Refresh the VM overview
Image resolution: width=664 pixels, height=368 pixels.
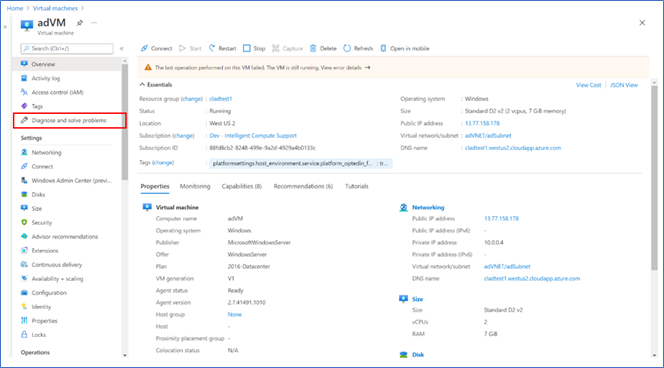pyautogui.click(x=358, y=48)
